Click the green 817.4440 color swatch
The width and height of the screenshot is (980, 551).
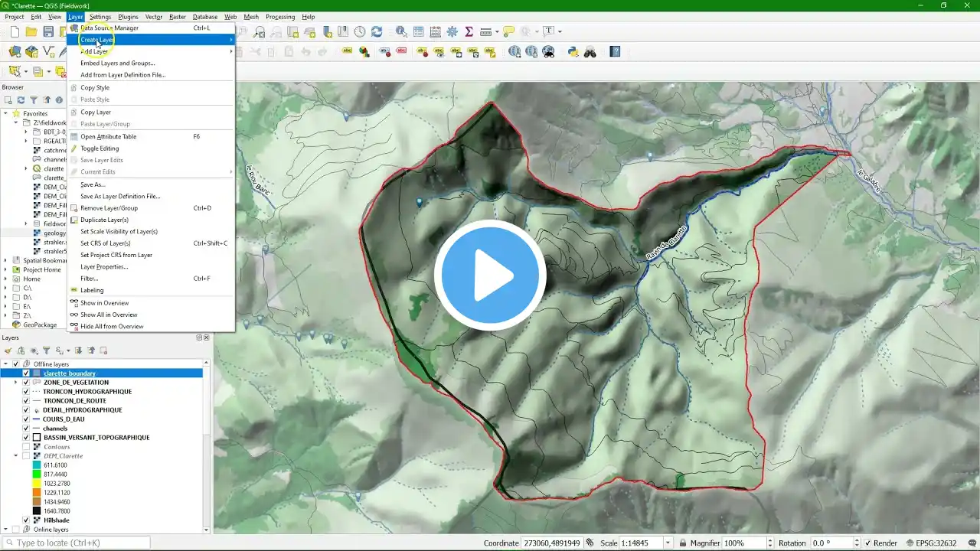point(36,474)
